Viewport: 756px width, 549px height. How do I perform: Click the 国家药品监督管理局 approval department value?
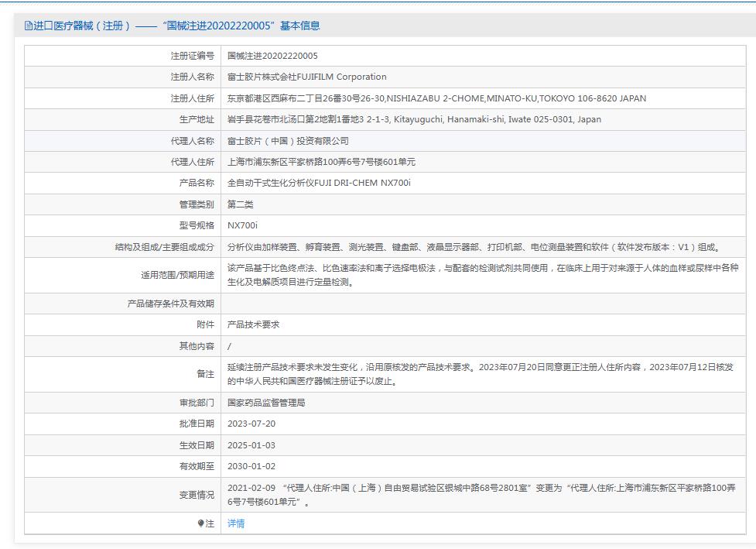(x=266, y=403)
